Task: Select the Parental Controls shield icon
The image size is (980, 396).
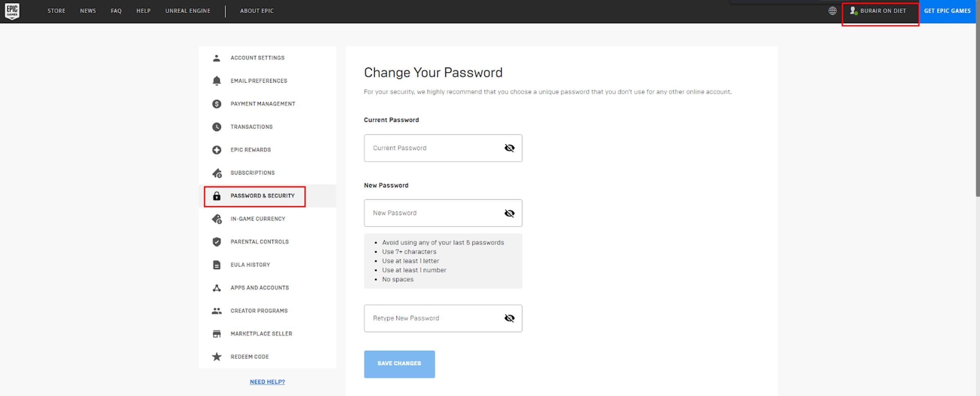Action: (216, 242)
